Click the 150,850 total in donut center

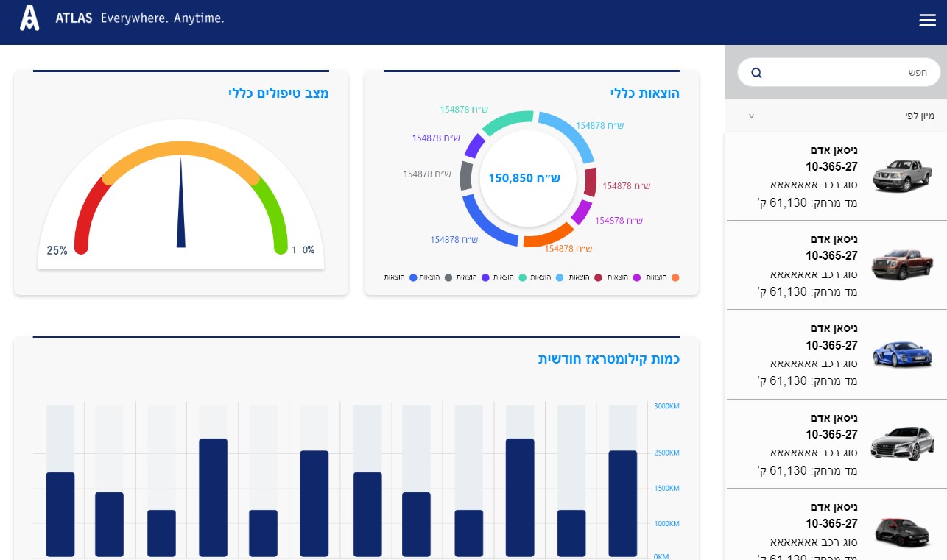(x=524, y=178)
